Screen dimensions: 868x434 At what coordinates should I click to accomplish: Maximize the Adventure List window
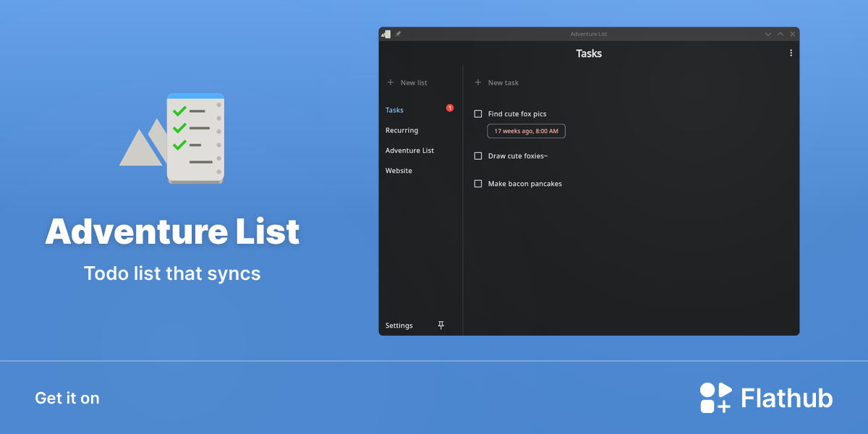780,34
